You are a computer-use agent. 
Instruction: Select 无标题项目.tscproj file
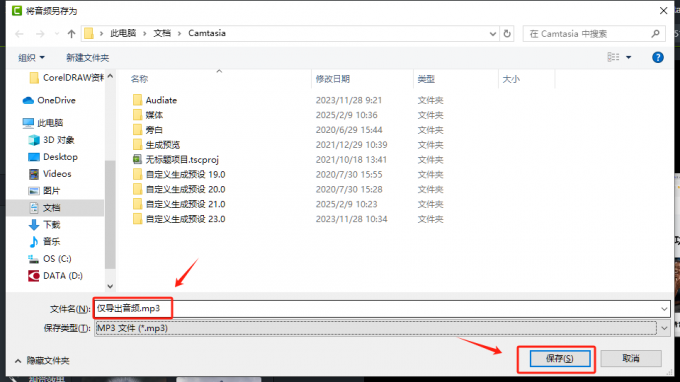176,160
